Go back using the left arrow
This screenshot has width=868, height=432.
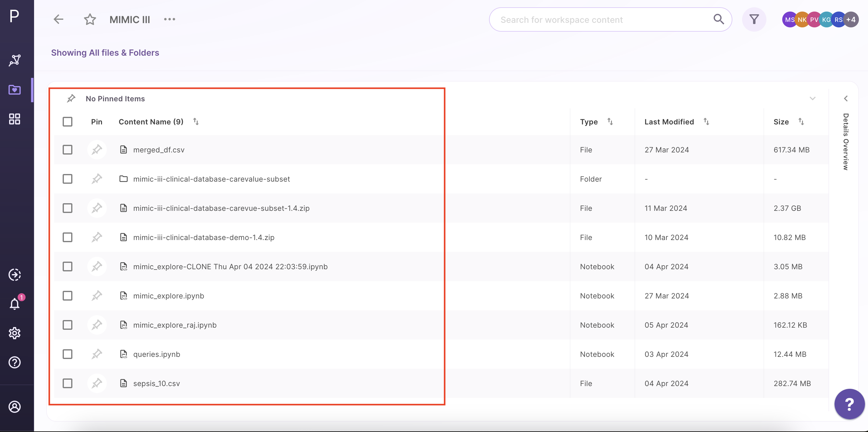(x=59, y=19)
